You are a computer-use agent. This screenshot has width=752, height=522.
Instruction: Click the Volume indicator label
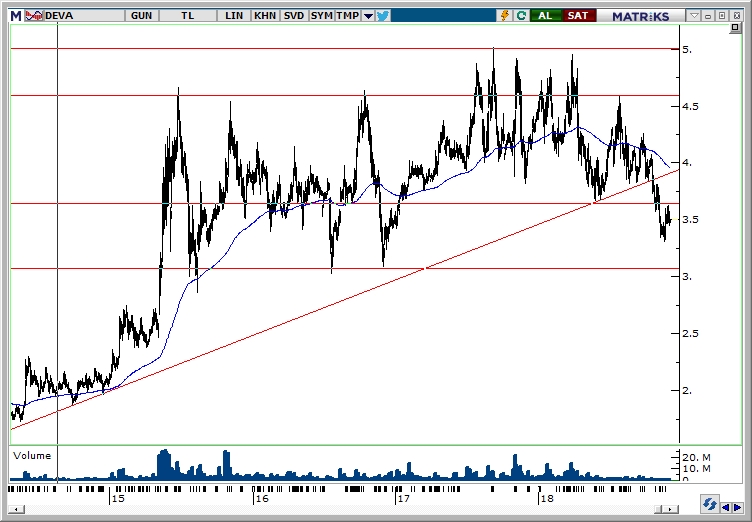coord(32,455)
